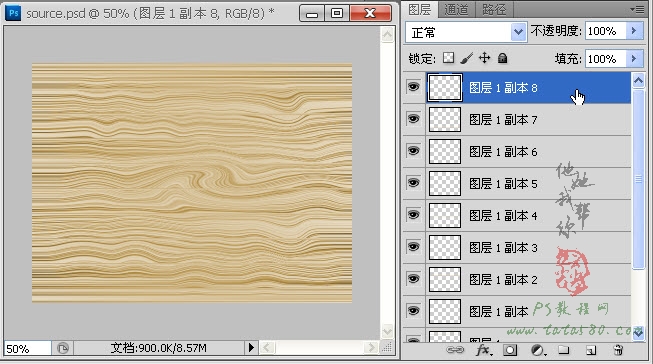Select layer 图层 1 副本 7

click(x=528, y=120)
